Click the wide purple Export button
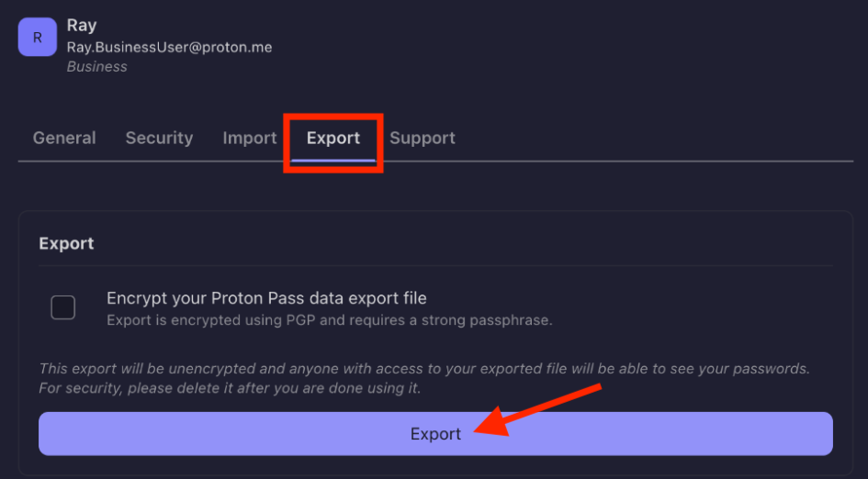868x479 pixels. point(435,434)
